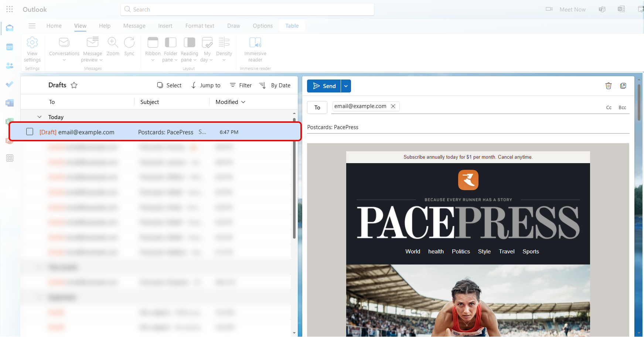
Task: Open the app launcher grid
Action: point(10,9)
